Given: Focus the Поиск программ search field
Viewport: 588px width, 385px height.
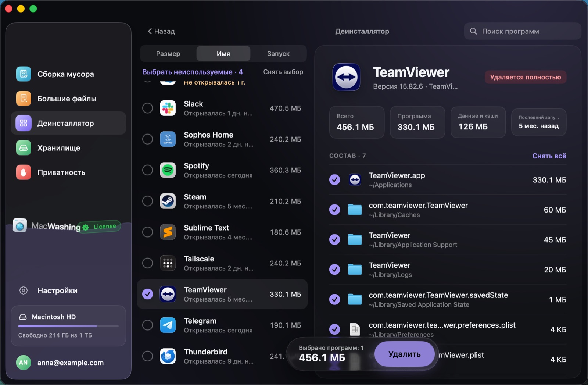Looking at the screenshot, I should pos(522,31).
